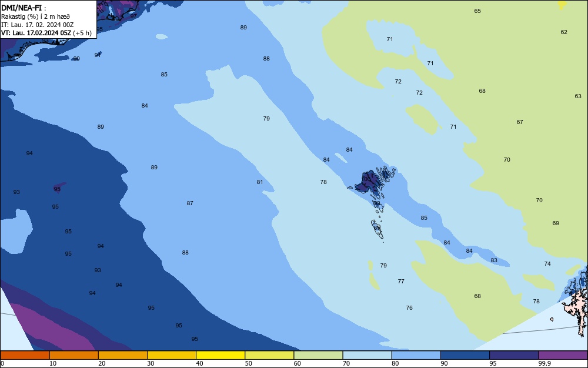588x368 pixels.
Task: Click the humidity value '91' on the map
Action: [x=98, y=55]
